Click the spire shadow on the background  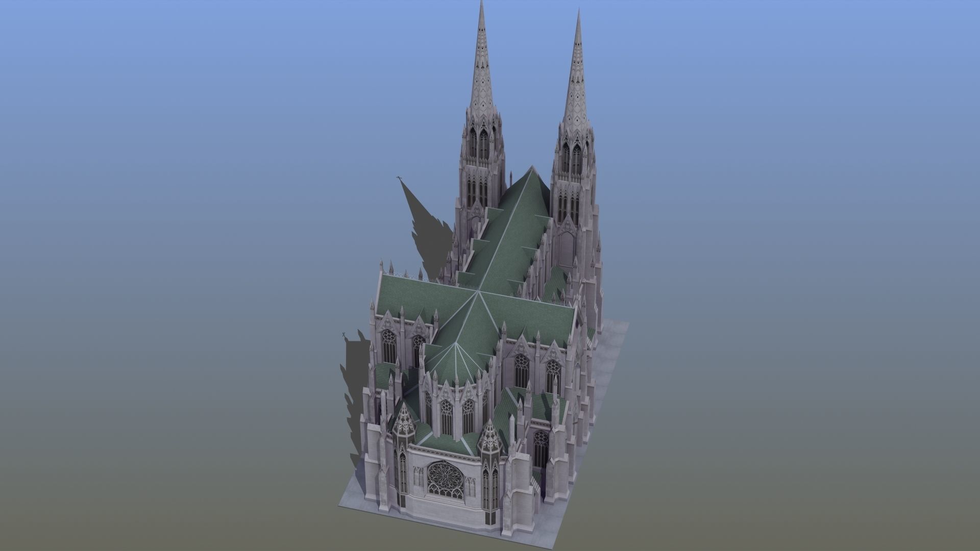point(419,214)
